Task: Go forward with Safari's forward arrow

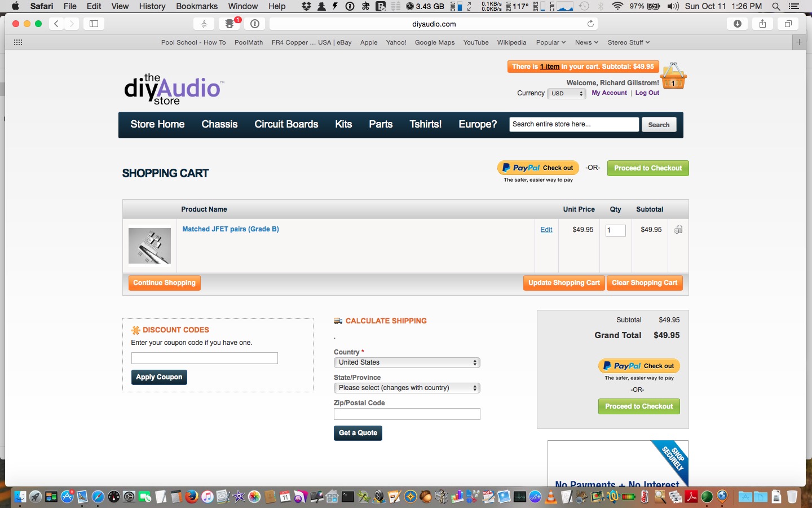Action: coord(72,24)
